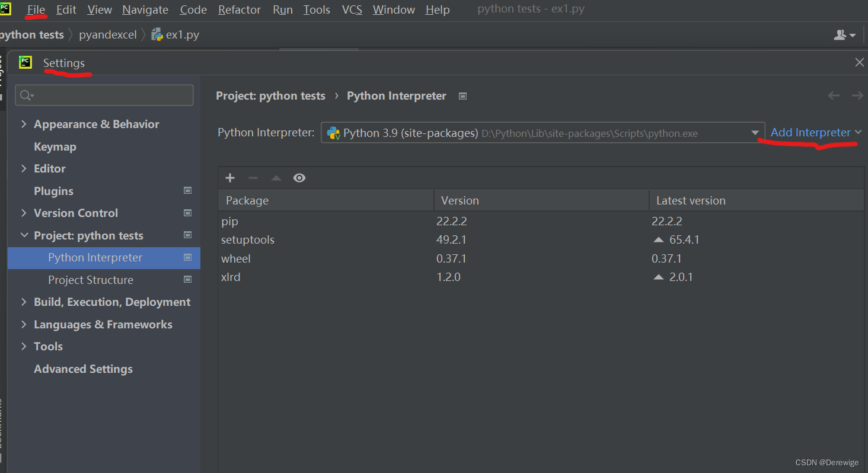Click the install package plus icon
Viewport: 868px width, 473px height.
click(230, 178)
